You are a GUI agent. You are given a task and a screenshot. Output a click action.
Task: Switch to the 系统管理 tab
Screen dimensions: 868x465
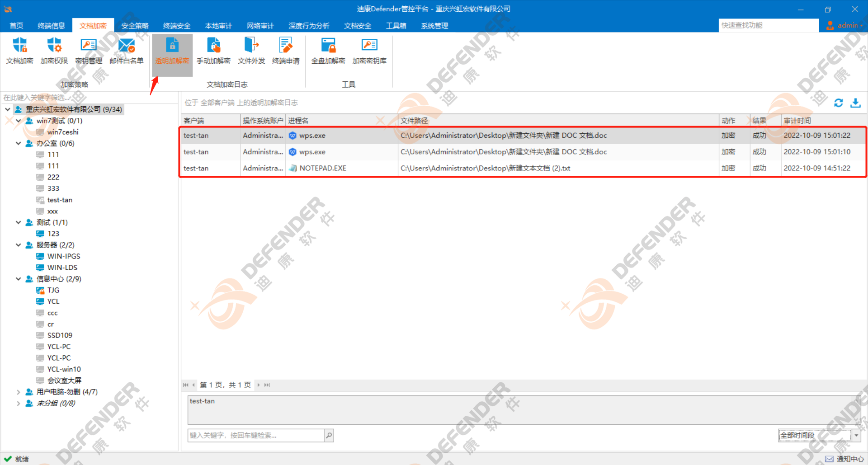(434, 26)
